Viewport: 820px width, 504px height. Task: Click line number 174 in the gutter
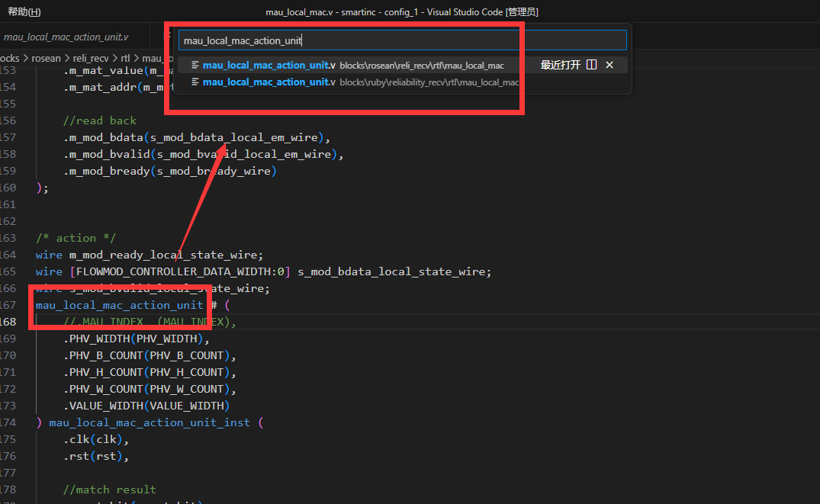pos(8,422)
